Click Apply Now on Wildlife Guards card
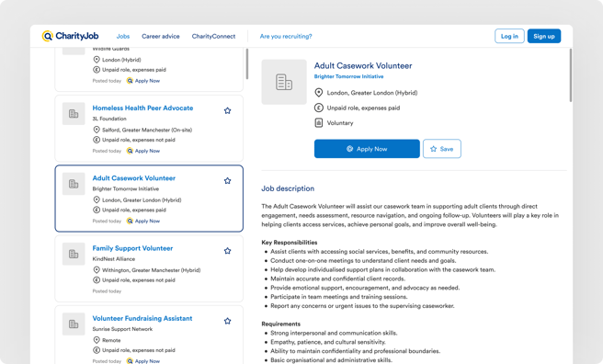Screen dimensions: 603x364 [x=143, y=81]
